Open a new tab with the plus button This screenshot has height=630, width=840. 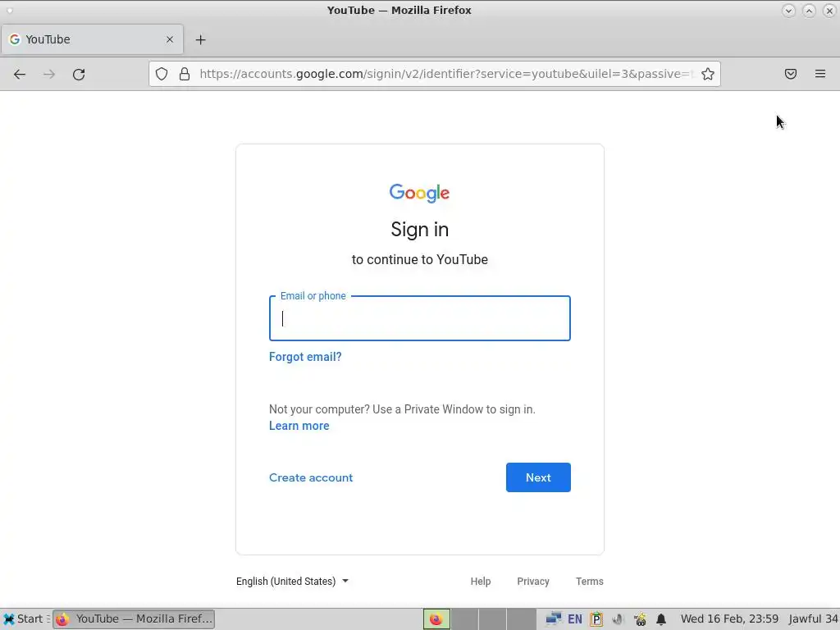(x=200, y=39)
